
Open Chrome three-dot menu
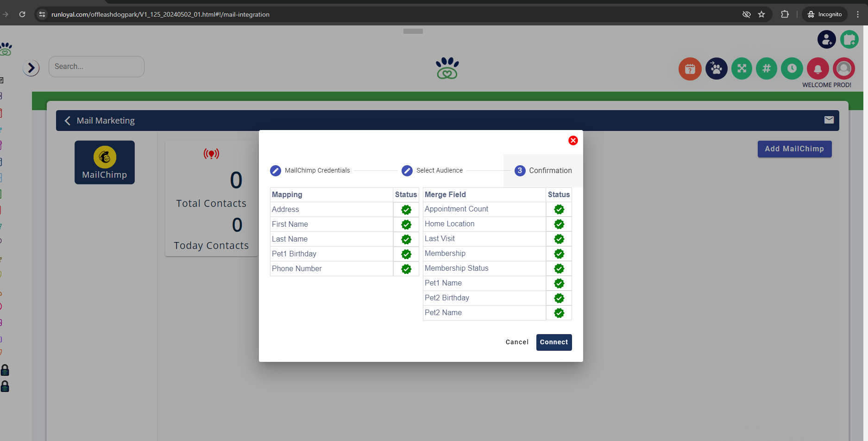[858, 14]
